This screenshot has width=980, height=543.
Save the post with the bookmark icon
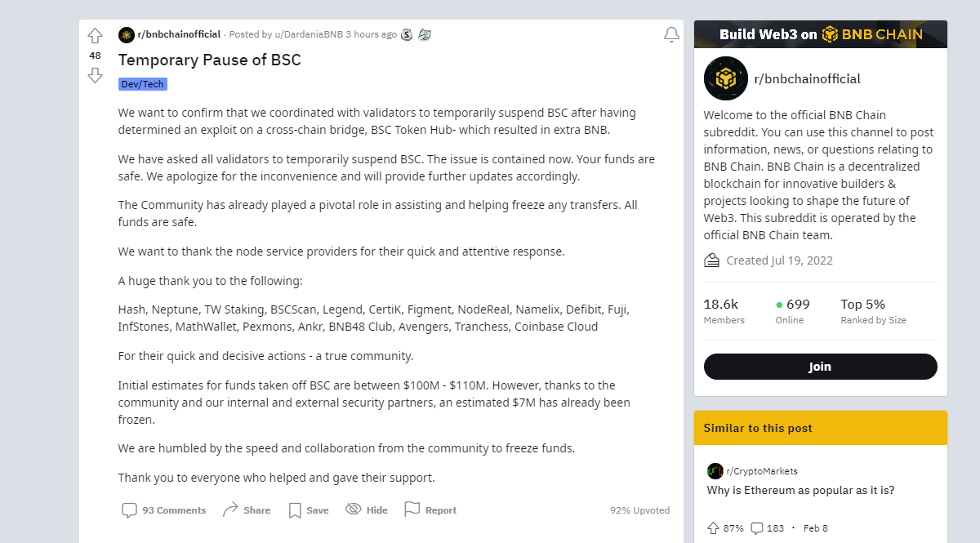308,510
